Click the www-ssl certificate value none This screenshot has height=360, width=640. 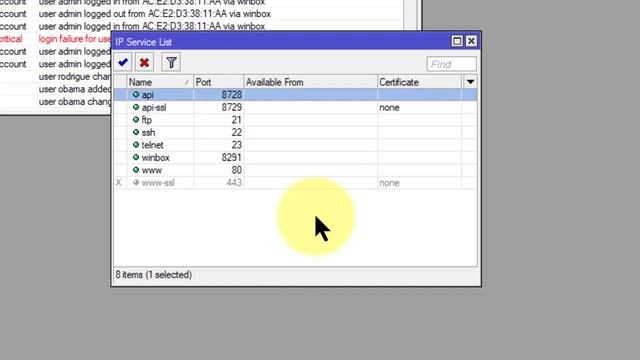click(389, 183)
